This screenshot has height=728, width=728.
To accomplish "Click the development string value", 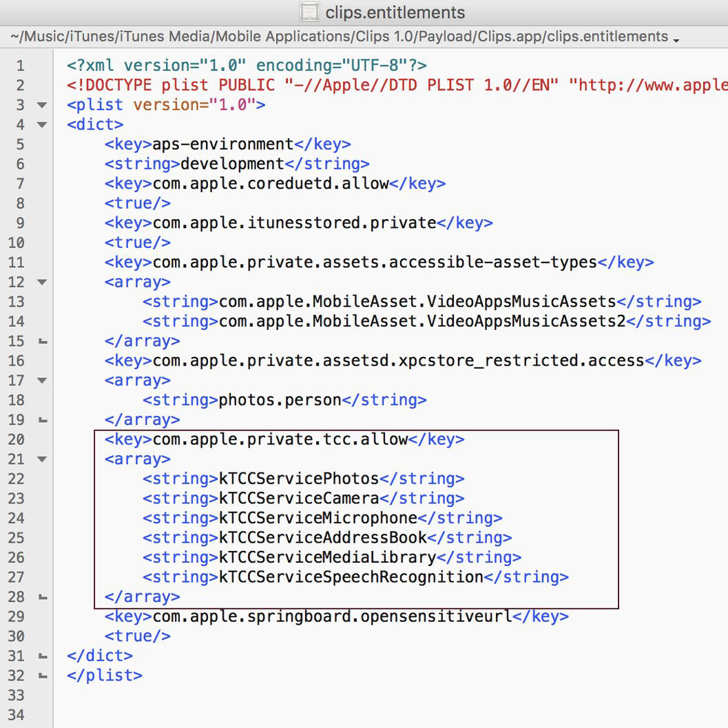I will tap(232, 164).
